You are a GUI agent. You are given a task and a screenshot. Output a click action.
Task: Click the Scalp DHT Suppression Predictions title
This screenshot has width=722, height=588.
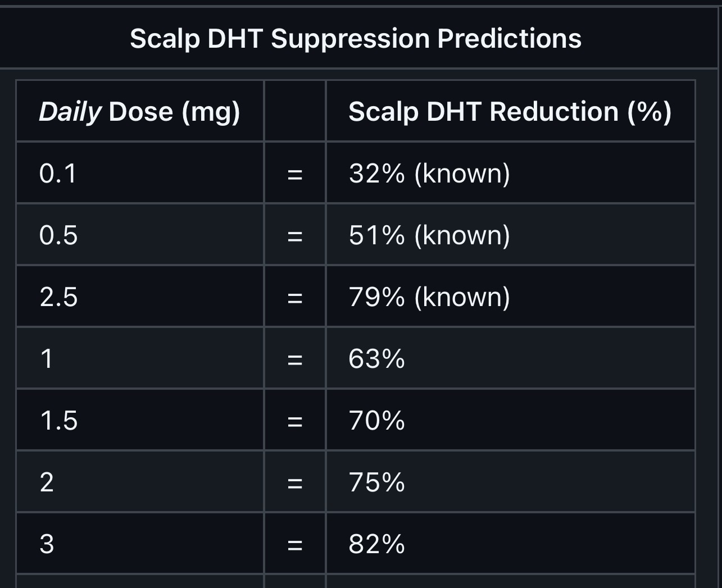click(356, 39)
